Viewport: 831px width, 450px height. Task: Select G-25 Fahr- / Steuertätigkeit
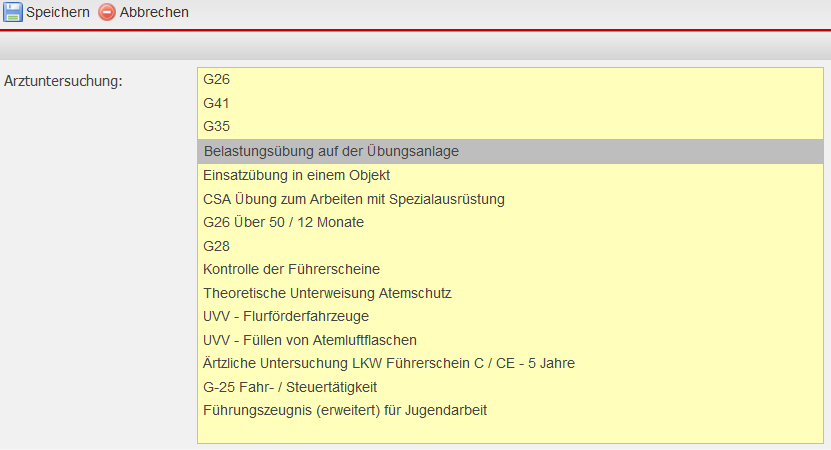tap(289, 387)
